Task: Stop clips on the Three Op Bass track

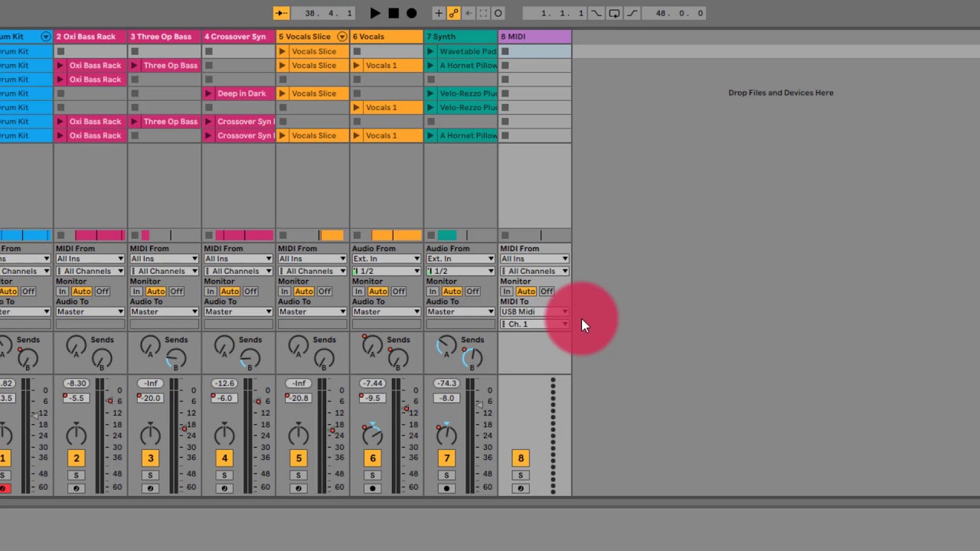Action: point(135,236)
